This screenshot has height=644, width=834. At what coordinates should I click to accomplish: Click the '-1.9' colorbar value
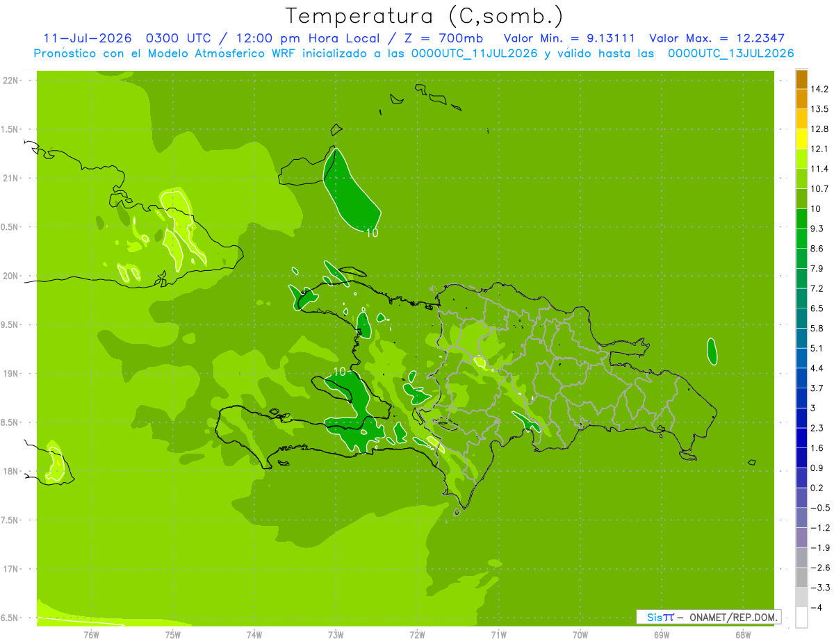819,548
